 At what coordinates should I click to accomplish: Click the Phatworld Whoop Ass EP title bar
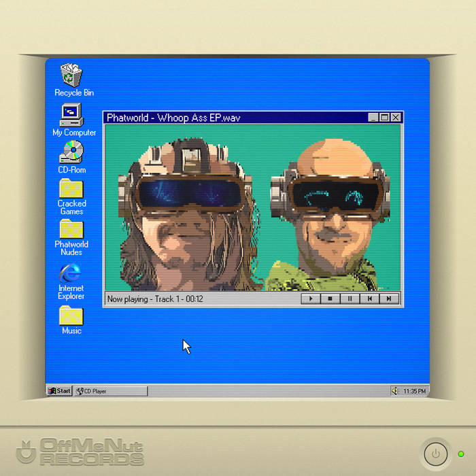tap(231, 118)
